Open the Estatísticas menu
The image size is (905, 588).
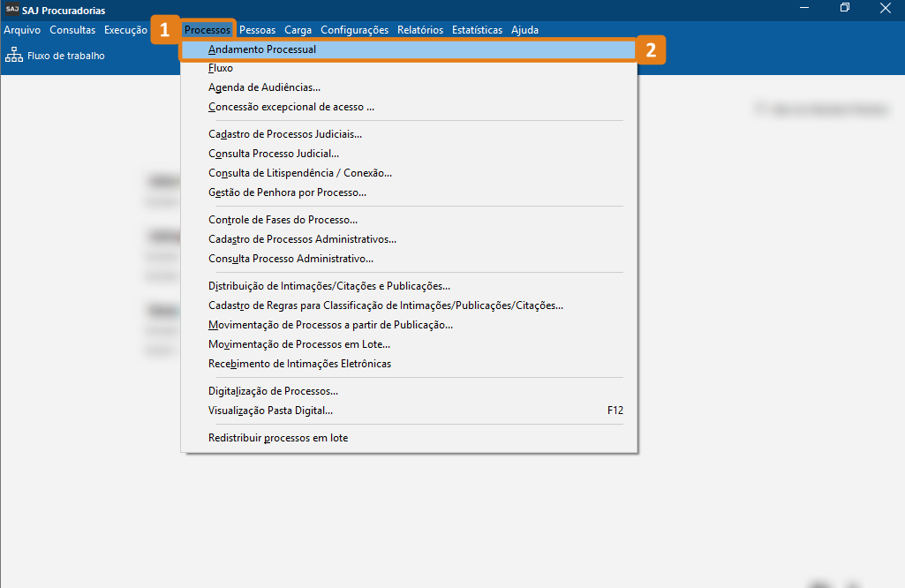477,30
